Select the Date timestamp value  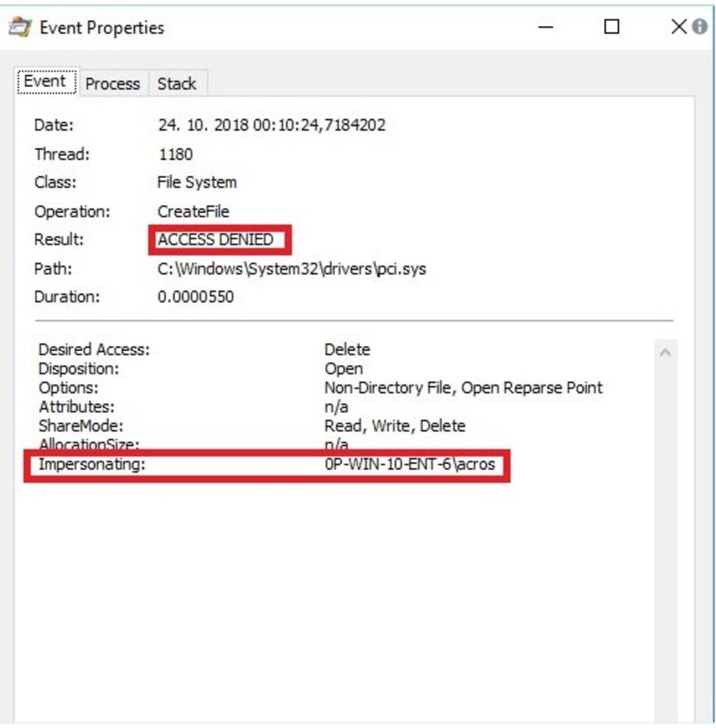[272, 125]
